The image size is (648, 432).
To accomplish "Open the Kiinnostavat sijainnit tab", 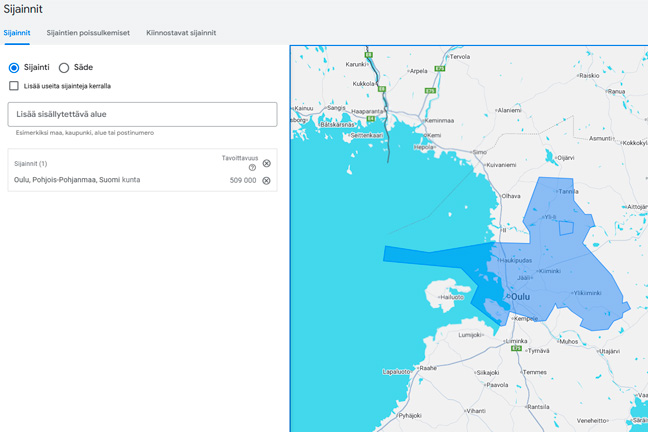I will click(181, 33).
